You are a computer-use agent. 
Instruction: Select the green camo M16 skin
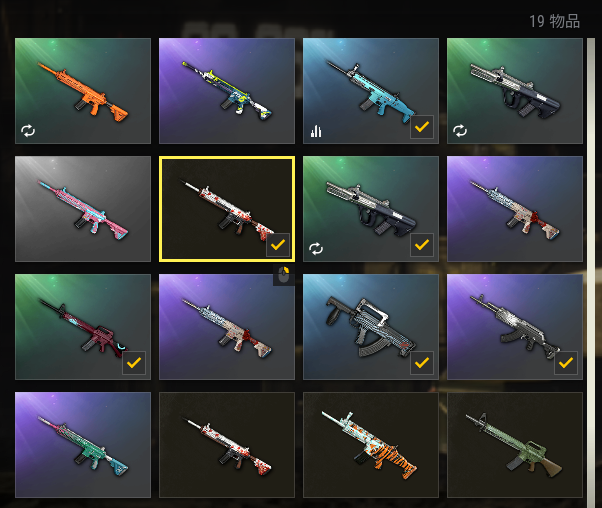point(515,445)
